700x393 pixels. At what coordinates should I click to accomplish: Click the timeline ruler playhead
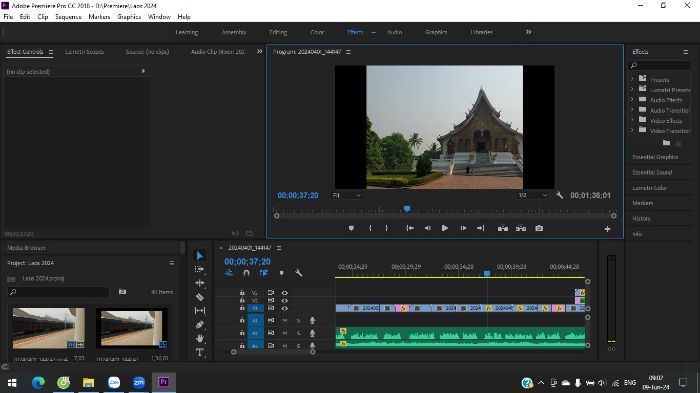(x=487, y=273)
